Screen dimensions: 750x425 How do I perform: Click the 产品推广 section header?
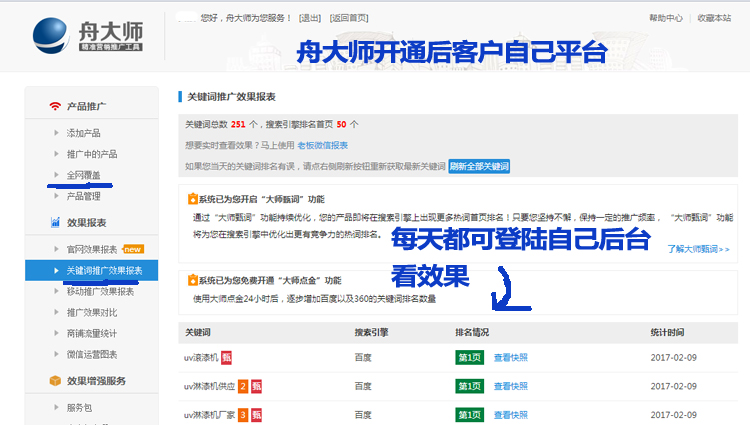point(87,106)
